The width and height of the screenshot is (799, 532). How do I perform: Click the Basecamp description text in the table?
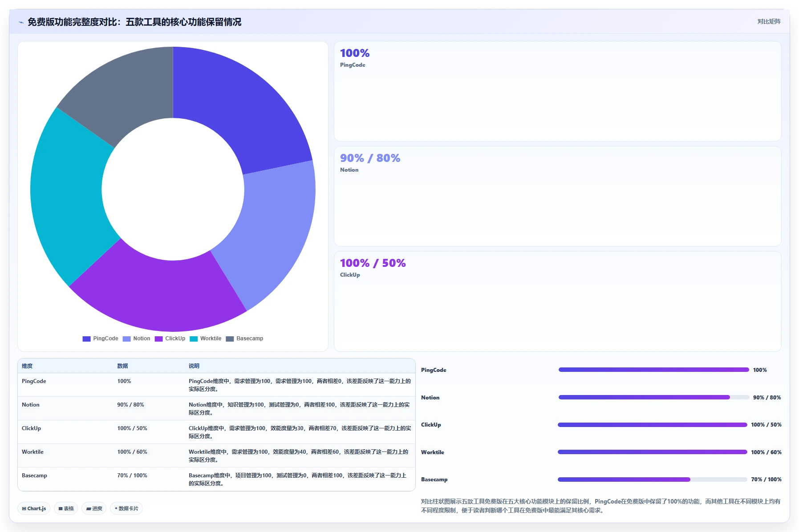click(x=297, y=480)
